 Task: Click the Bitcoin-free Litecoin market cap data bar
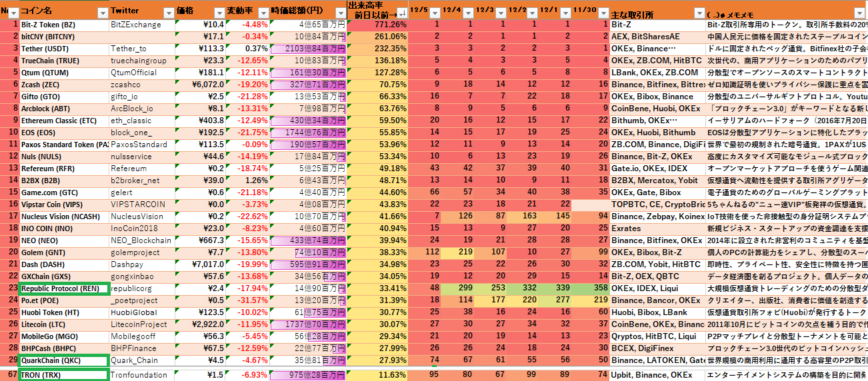tap(308, 324)
